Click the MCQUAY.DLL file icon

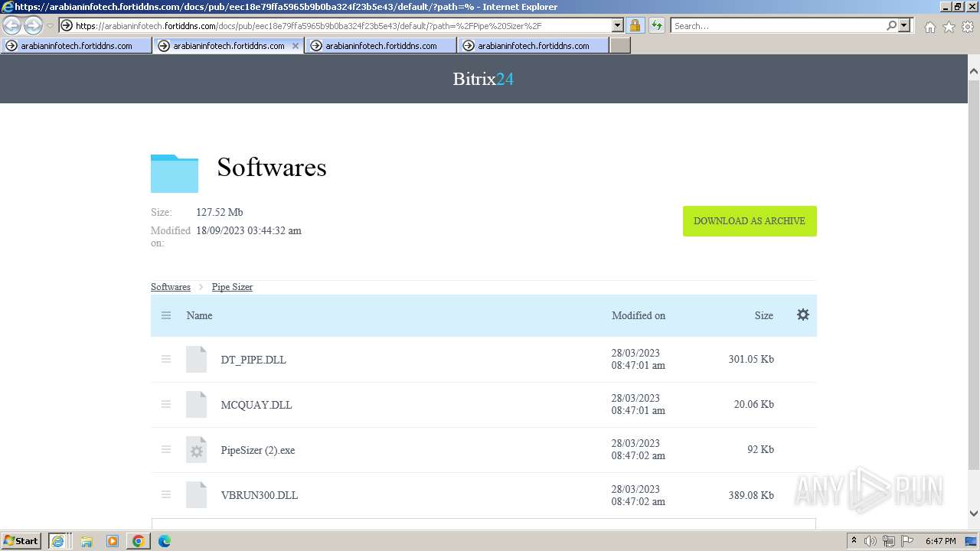pyautogui.click(x=197, y=405)
